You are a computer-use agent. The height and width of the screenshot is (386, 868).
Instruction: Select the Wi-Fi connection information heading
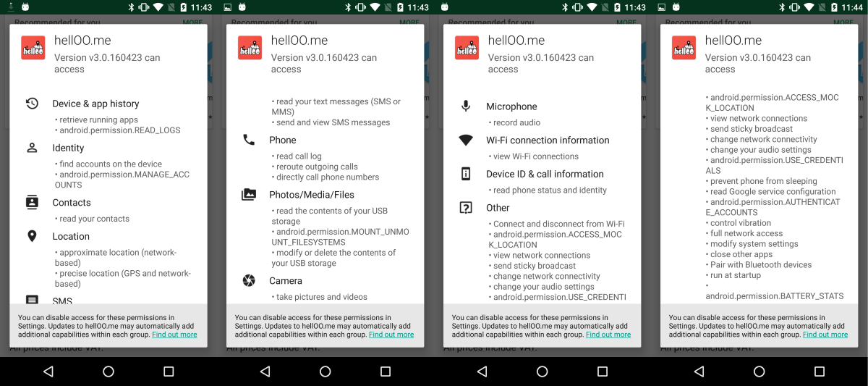pyautogui.click(x=548, y=140)
